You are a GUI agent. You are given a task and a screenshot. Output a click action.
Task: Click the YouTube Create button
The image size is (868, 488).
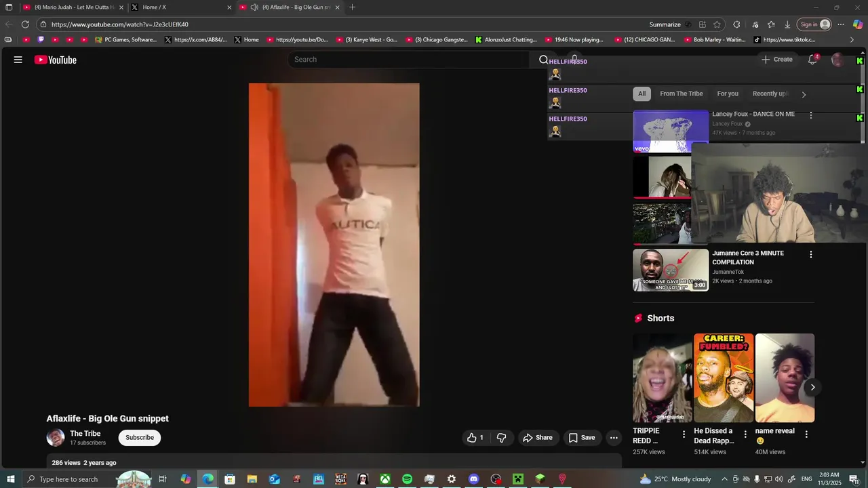click(x=777, y=60)
